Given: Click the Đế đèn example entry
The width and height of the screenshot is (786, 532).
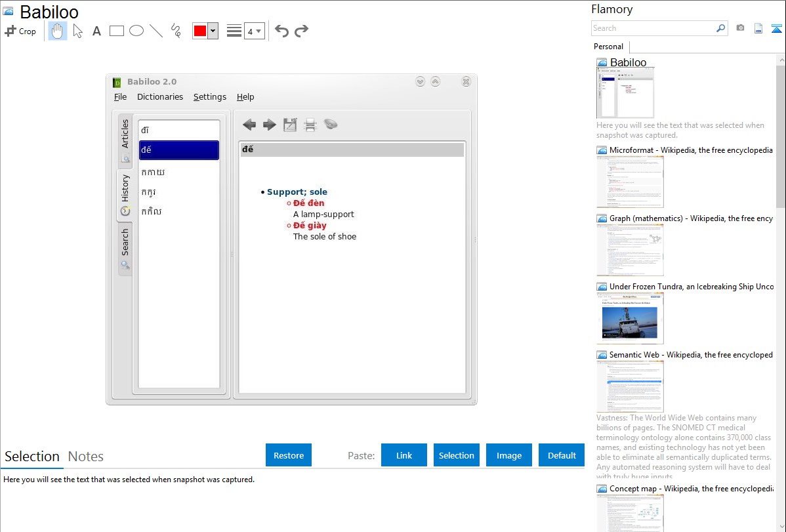Looking at the screenshot, I should click(309, 203).
